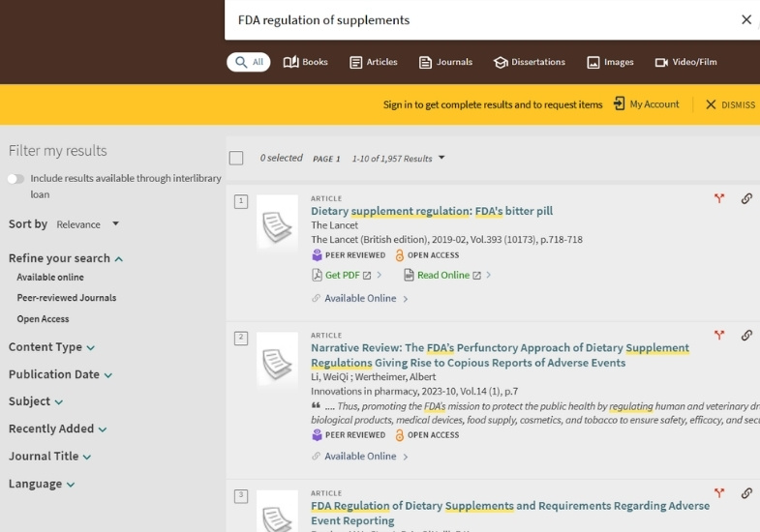Check the select-all results checkbox
This screenshot has height=532, width=760.
tap(236, 158)
